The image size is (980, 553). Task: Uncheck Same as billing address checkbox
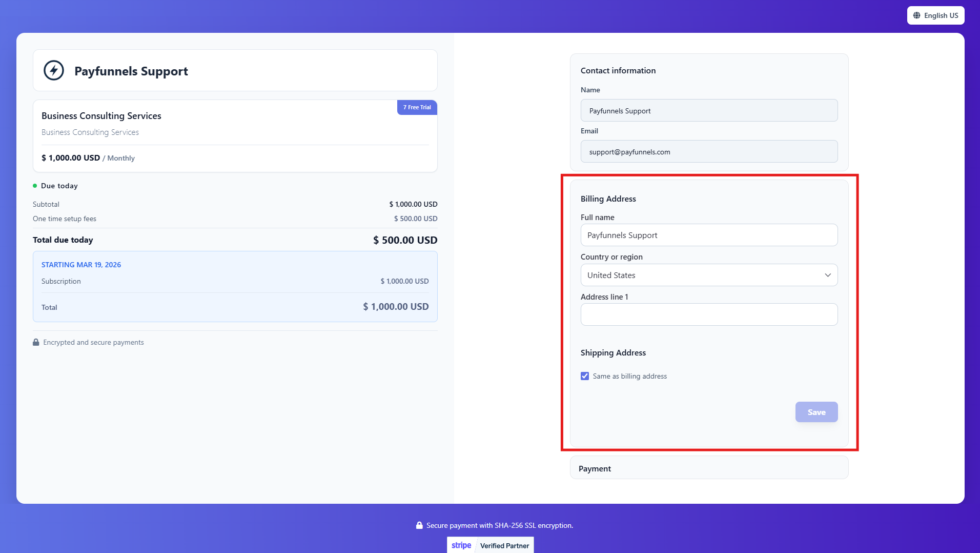pyautogui.click(x=585, y=376)
